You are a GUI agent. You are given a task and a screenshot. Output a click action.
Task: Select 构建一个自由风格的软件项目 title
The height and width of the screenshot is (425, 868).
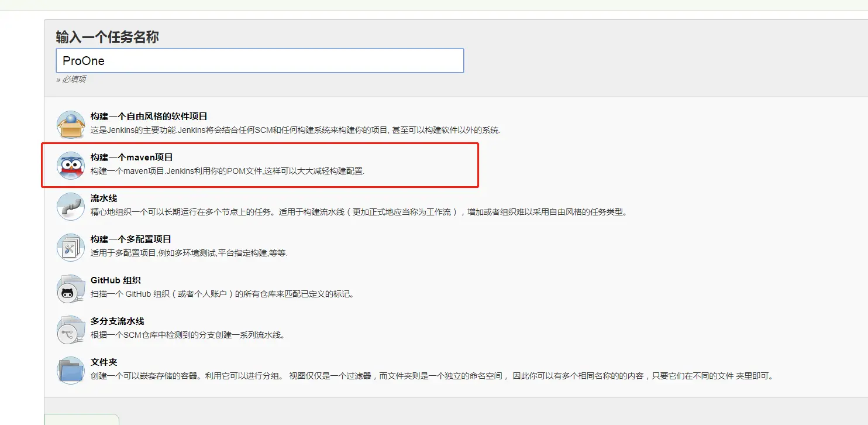coord(149,116)
